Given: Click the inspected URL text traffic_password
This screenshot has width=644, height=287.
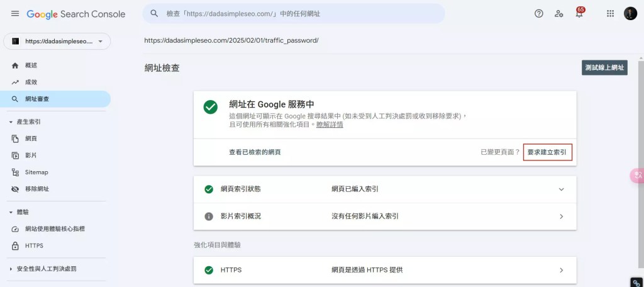Looking at the screenshot, I should (231, 41).
